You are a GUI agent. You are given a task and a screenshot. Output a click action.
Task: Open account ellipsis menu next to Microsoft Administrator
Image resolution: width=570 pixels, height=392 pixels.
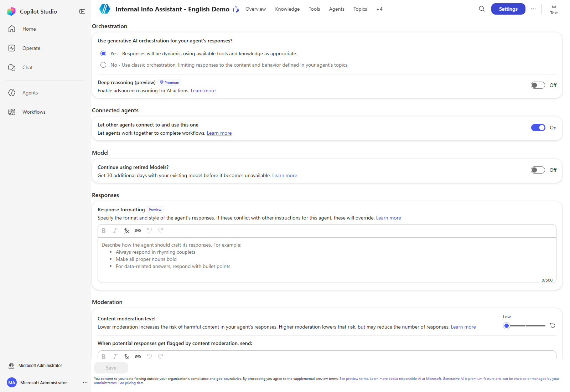point(85,382)
